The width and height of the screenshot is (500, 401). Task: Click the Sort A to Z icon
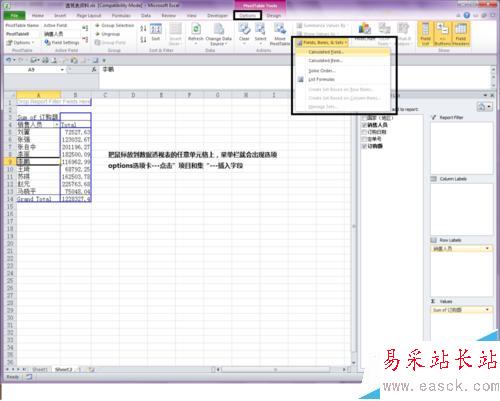(143, 29)
